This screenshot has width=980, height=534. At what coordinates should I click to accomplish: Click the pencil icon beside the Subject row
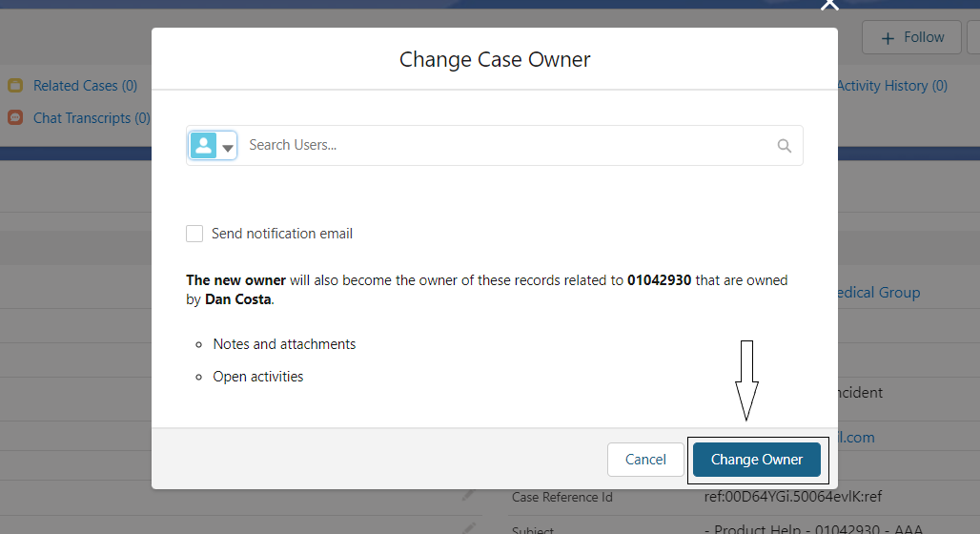pyautogui.click(x=468, y=527)
